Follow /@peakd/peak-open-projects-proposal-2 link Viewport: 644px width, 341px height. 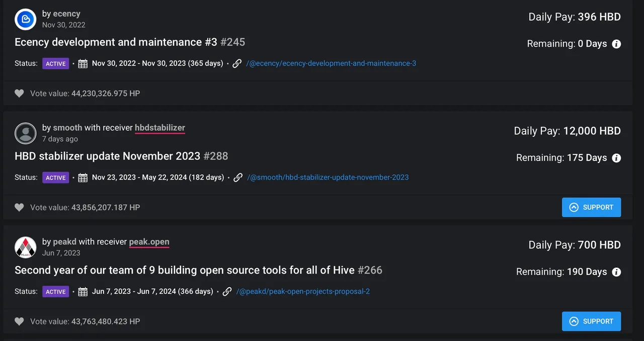click(303, 291)
